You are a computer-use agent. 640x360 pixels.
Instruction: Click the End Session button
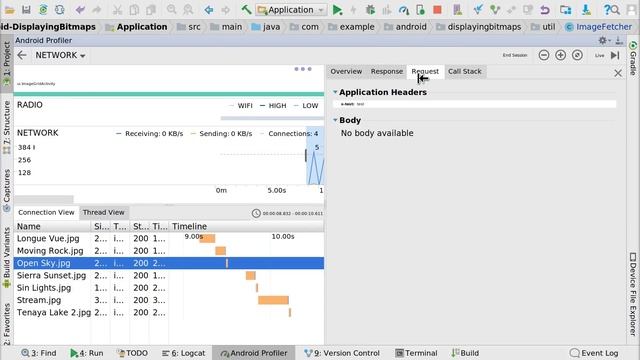pyautogui.click(x=515, y=55)
